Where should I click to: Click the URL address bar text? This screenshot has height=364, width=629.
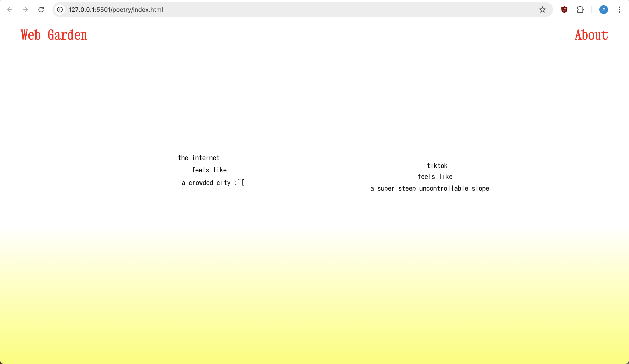coord(116,10)
